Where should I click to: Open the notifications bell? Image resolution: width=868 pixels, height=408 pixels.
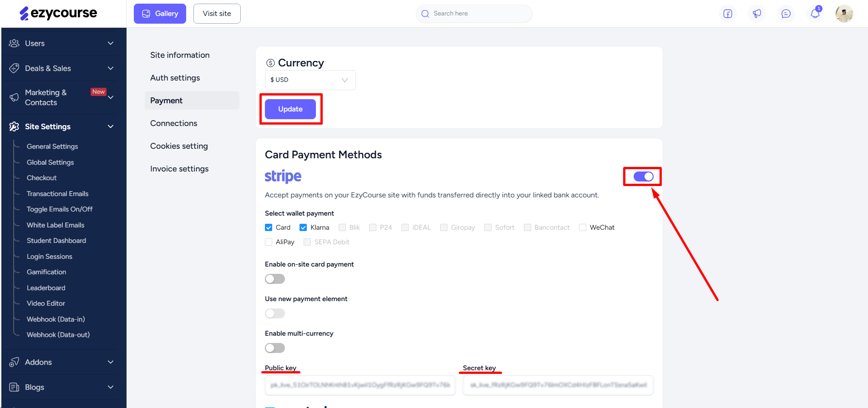point(815,14)
